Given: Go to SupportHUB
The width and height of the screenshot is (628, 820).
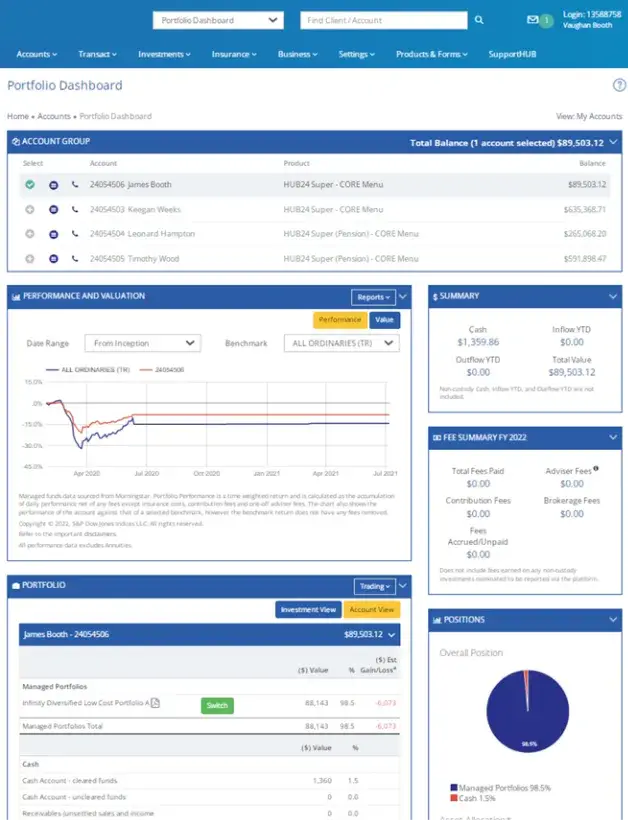Looking at the screenshot, I should pyautogui.click(x=512, y=54).
